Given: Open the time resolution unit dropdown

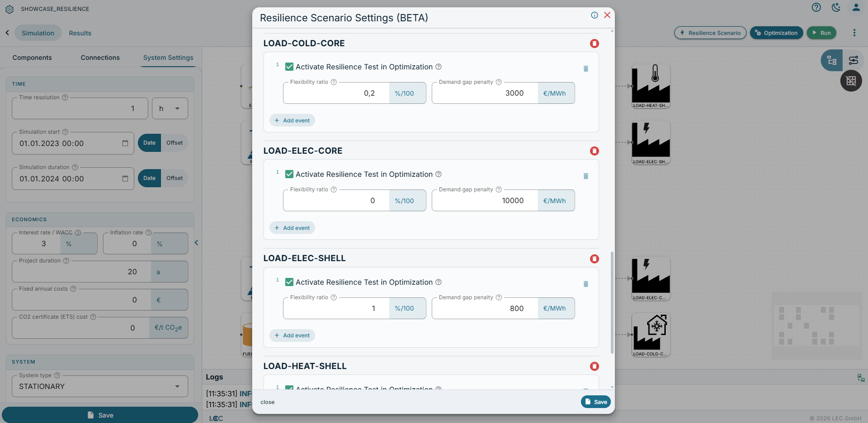Looking at the screenshot, I should point(170,108).
